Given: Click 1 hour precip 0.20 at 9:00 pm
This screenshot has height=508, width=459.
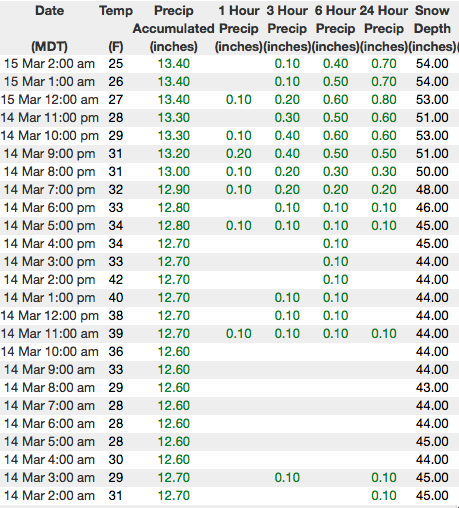Looking at the screenshot, I should point(239,154).
